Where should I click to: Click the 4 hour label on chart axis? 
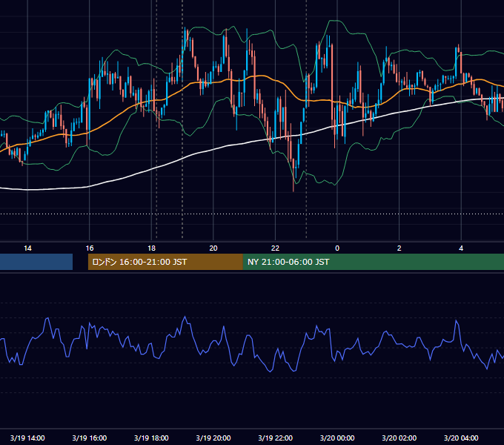(461, 248)
